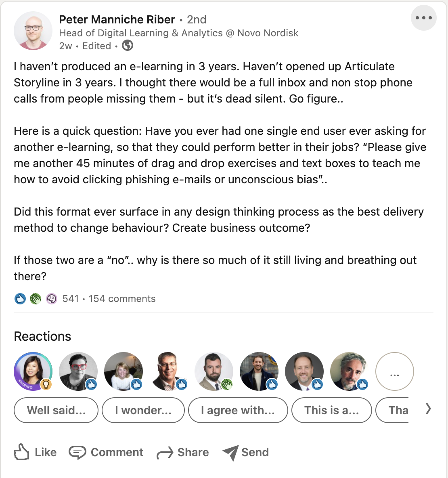Click the purple curious-face reaction emoji
Image resolution: width=448 pixels, height=478 pixels.
51,299
